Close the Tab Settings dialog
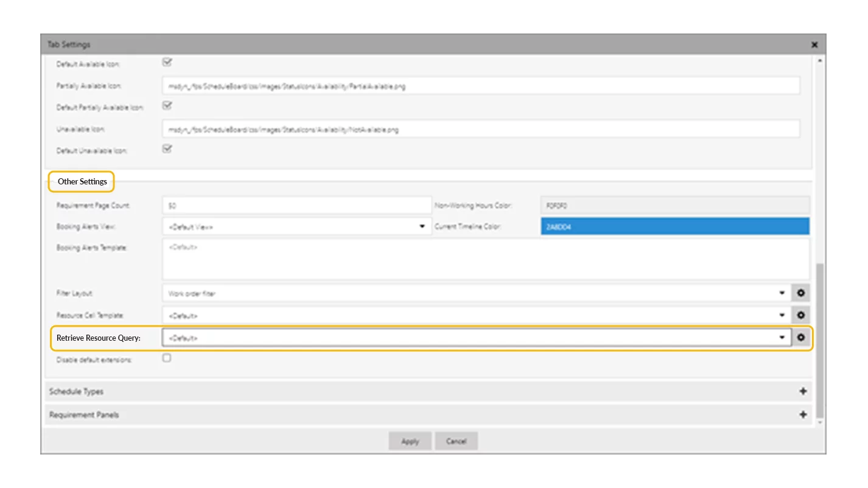Screen dimensions: 868x488 814,44
